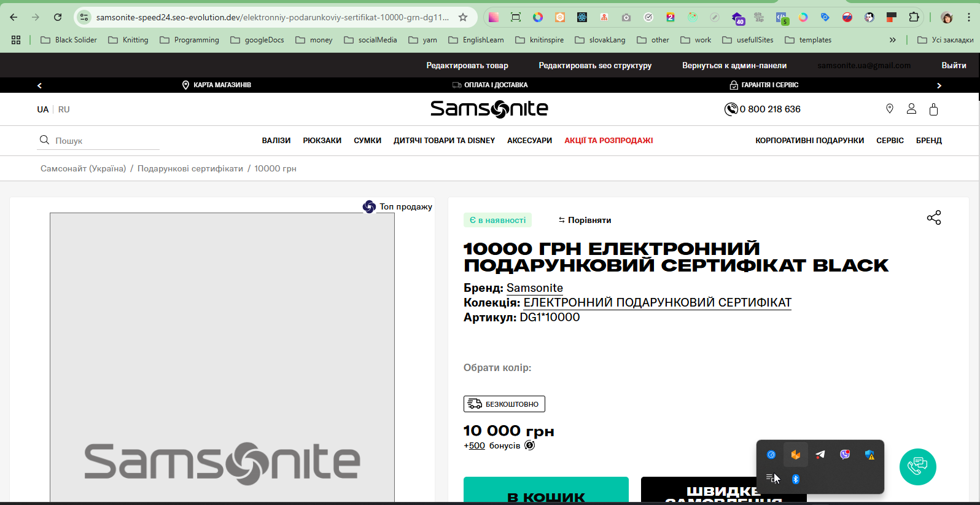This screenshot has height=505, width=980.
Task: Click the extension icon with 40 badge
Action: point(737,18)
